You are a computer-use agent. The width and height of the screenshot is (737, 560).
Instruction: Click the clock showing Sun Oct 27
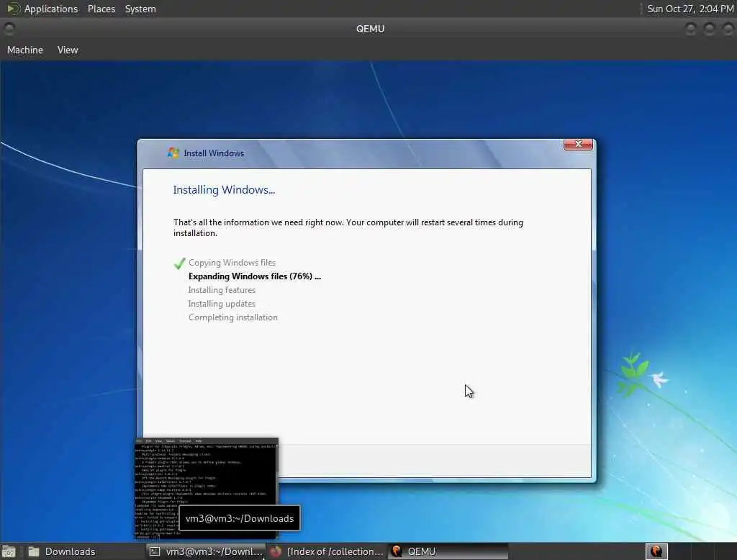690,9
